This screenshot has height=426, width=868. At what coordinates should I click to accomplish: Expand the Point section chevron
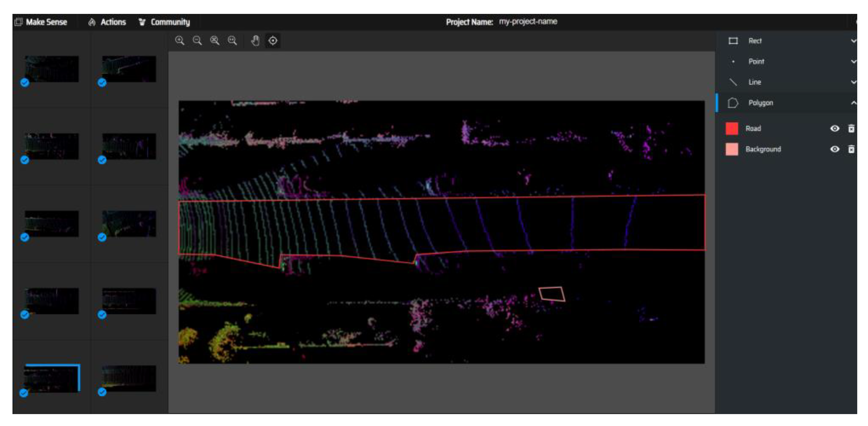click(853, 62)
